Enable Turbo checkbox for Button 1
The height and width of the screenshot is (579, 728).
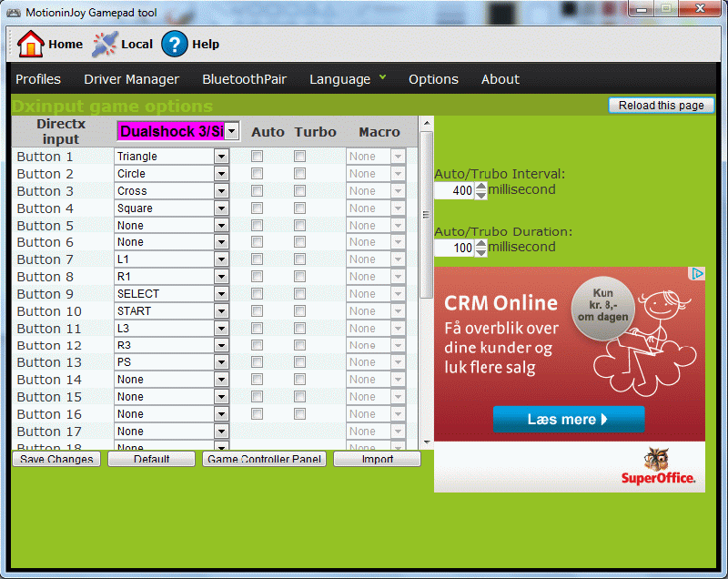click(300, 157)
